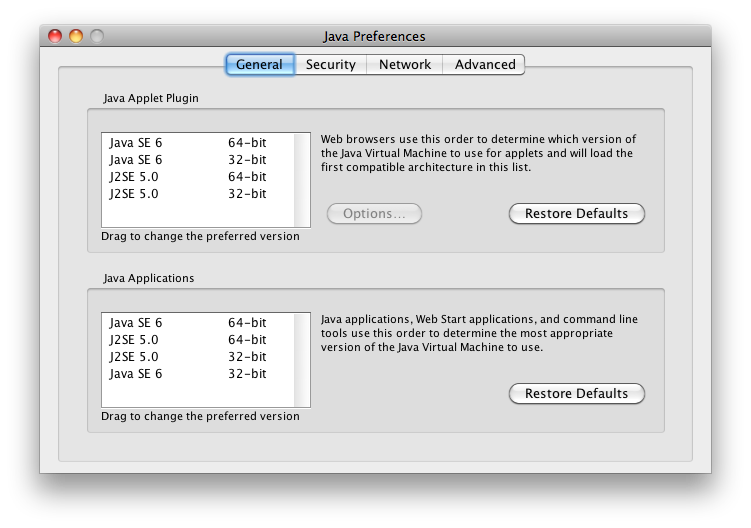751x528 pixels.
Task: Select J2SE 5.0 32-bit in Java Applications list
Action: (198, 357)
